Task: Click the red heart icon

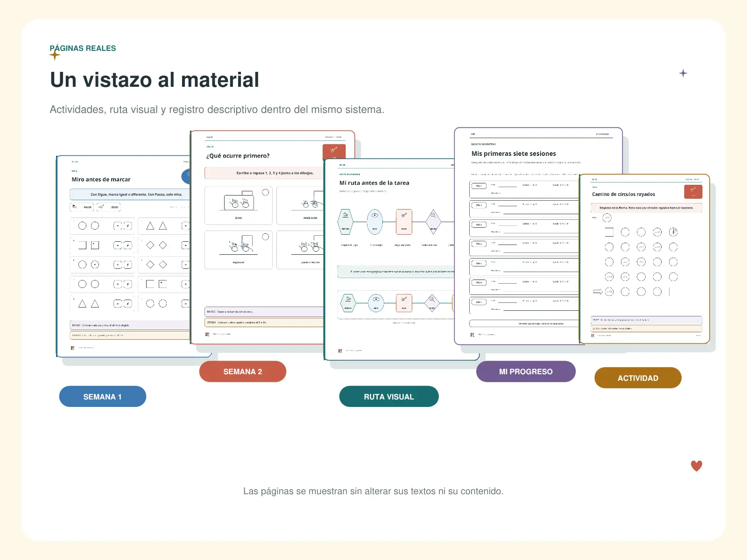Action: [x=697, y=466]
